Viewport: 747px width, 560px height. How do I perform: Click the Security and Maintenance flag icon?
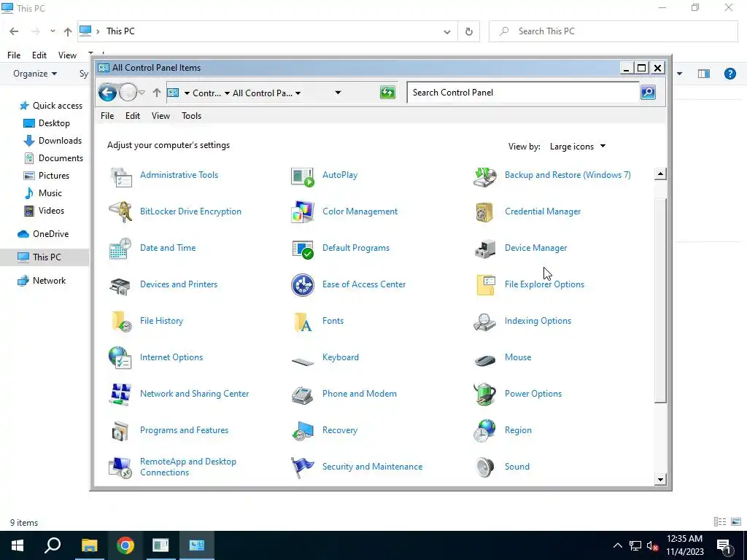click(303, 467)
